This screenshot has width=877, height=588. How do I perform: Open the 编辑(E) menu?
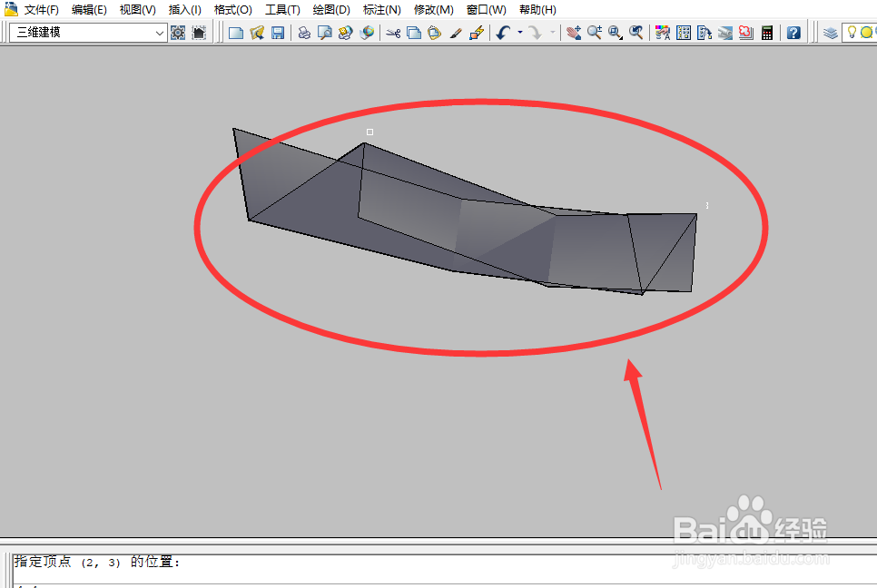(89, 9)
